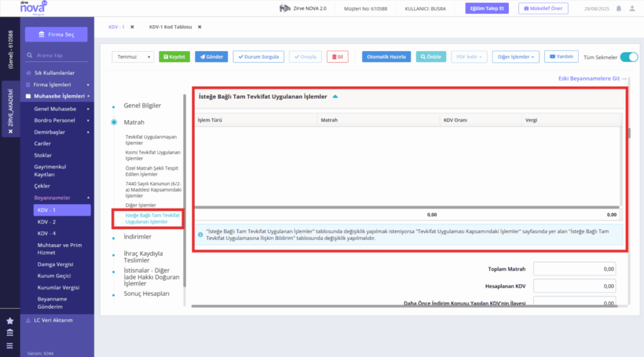Click the bank building icon in bottom sidebar
This screenshot has width=644, height=357.
click(x=10, y=332)
